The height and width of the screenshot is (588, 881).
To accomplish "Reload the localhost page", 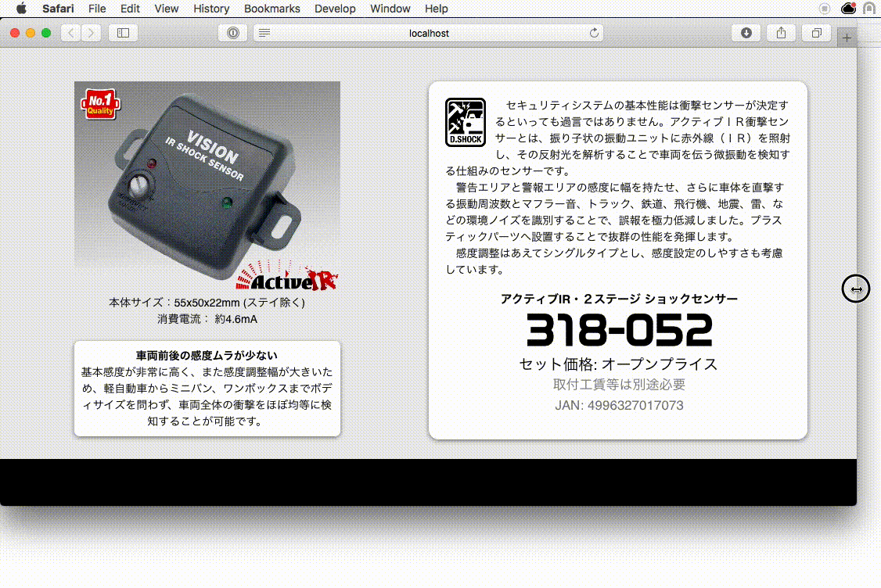I will [594, 33].
